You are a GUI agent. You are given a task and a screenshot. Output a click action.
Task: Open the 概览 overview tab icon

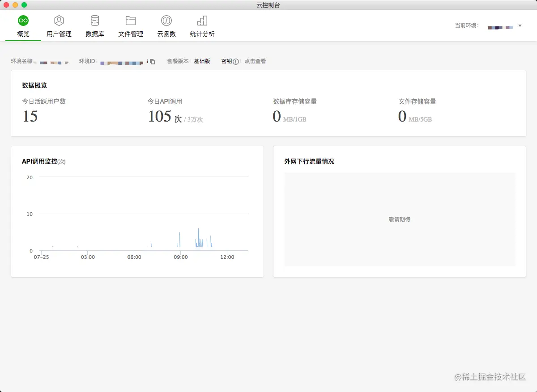point(23,21)
